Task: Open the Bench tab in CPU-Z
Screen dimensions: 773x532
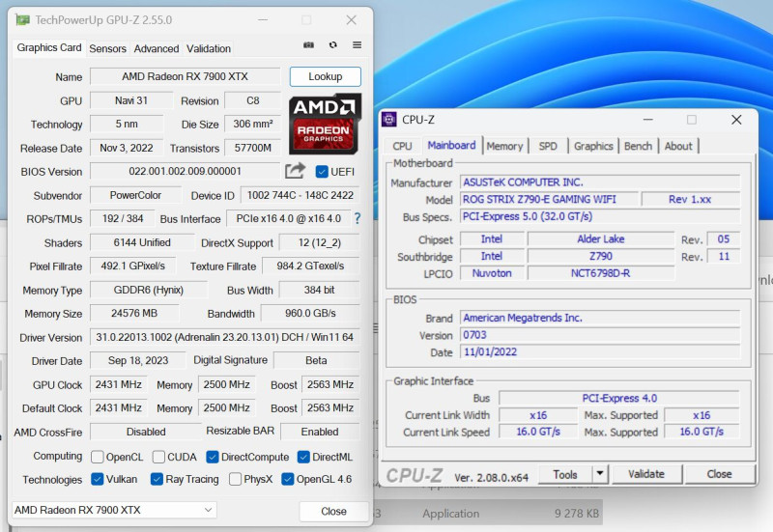Action: (x=638, y=147)
